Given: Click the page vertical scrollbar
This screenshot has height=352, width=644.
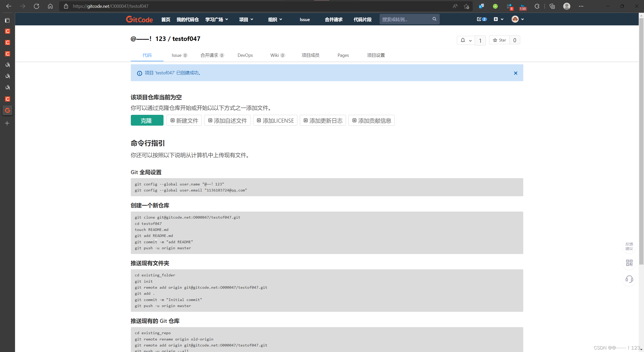Looking at the screenshot, I should [x=641, y=141].
